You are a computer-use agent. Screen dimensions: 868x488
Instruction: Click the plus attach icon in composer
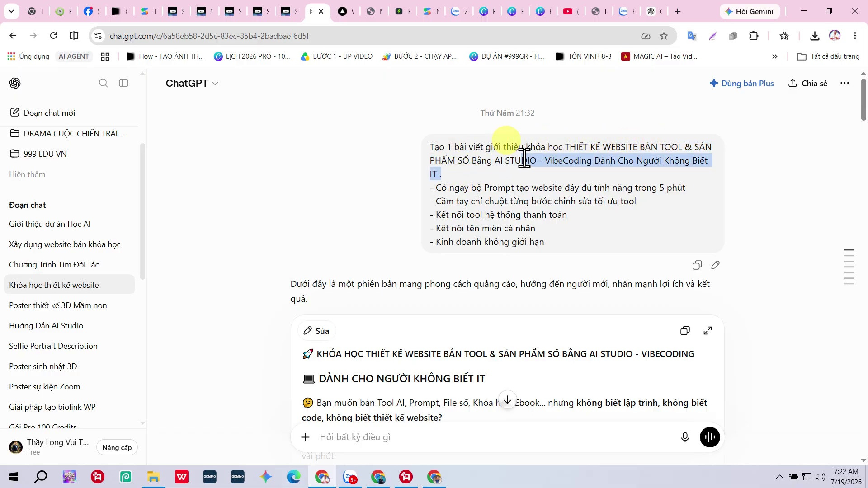(306, 437)
